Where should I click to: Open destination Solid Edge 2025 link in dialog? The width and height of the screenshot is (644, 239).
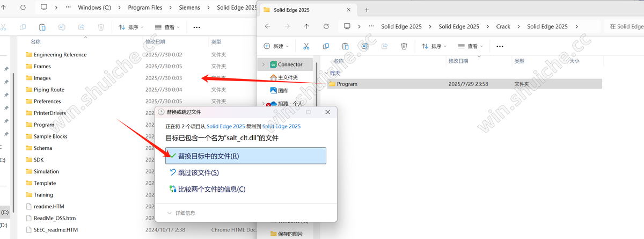[x=281, y=126]
